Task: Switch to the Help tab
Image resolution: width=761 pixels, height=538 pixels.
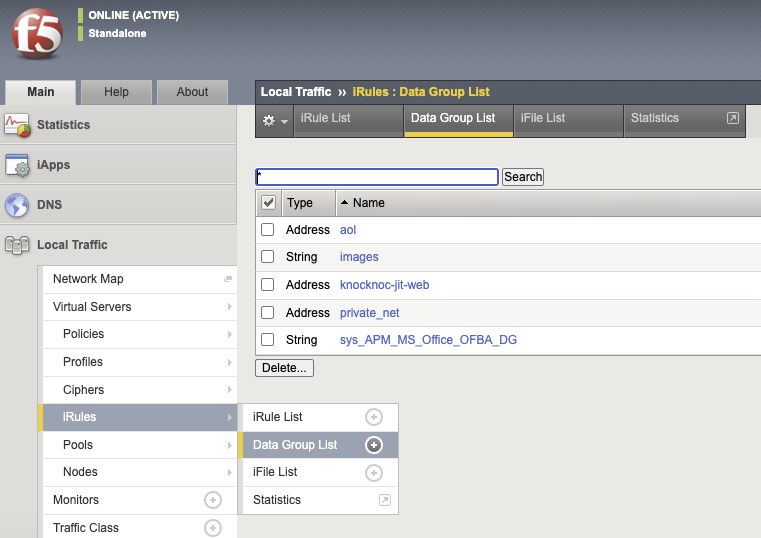Action: 116,92
